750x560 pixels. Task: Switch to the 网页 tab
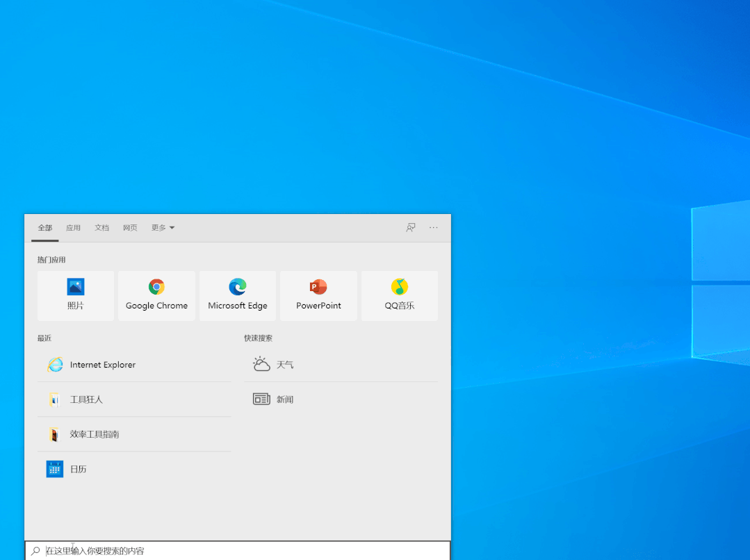130,227
